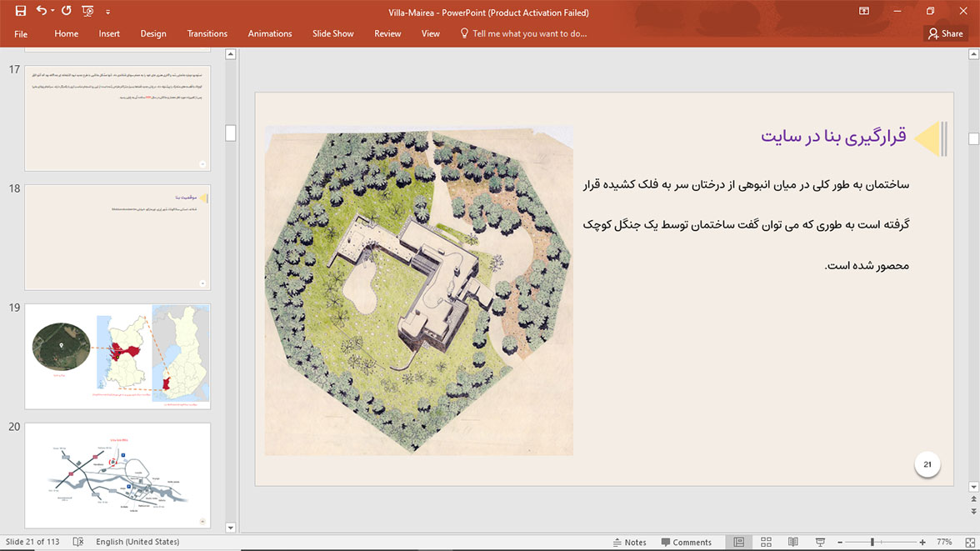Open the Design tab
The height and width of the screenshot is (551, 980).
[x=153, y=34]
